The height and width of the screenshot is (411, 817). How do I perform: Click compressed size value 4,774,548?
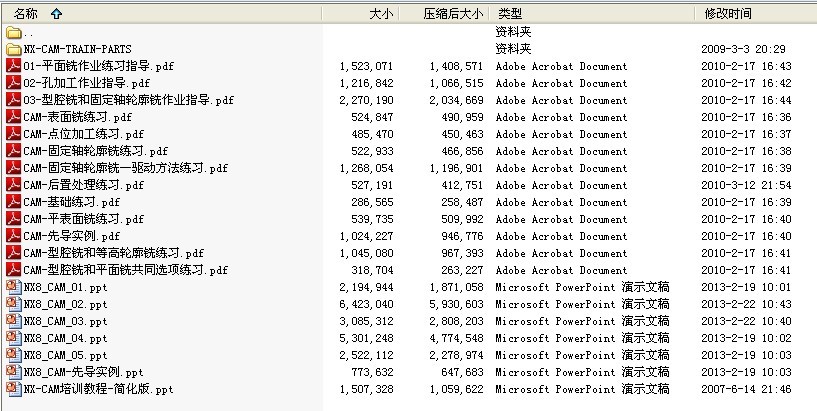click(x=456, y=338)
